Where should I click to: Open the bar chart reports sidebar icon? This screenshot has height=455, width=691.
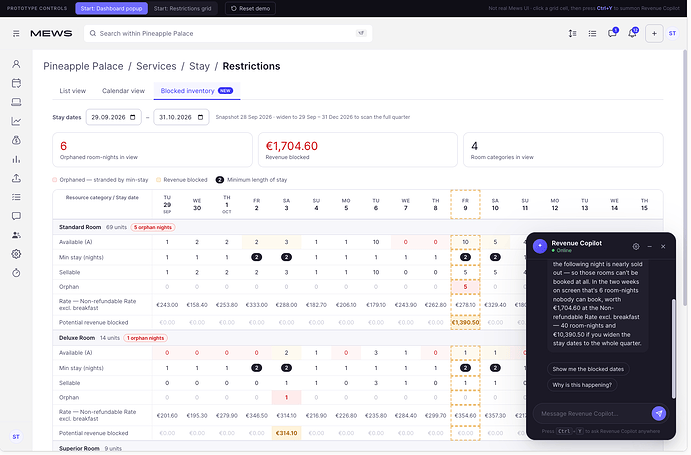click(16, 159)
